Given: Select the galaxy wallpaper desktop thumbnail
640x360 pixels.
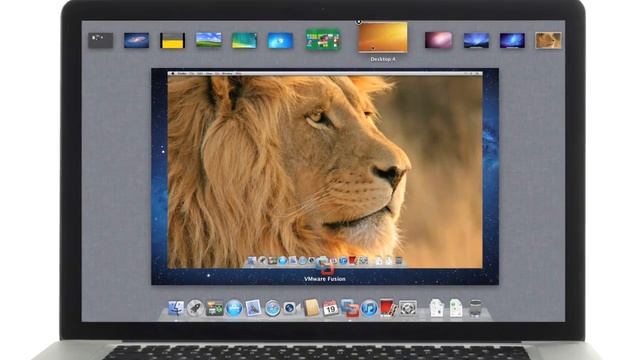Looking at the screenshot, I should point(136,40).
